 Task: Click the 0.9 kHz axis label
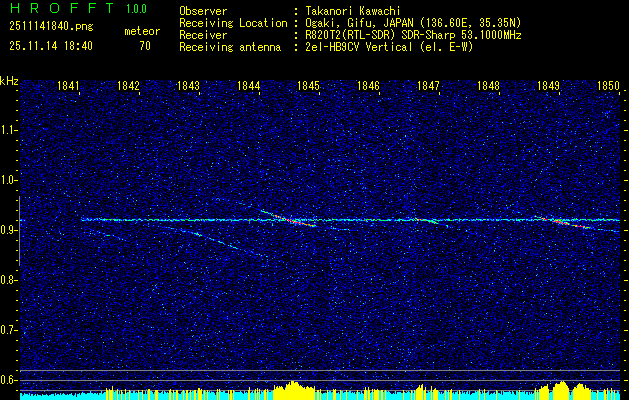tap(8, 230)
